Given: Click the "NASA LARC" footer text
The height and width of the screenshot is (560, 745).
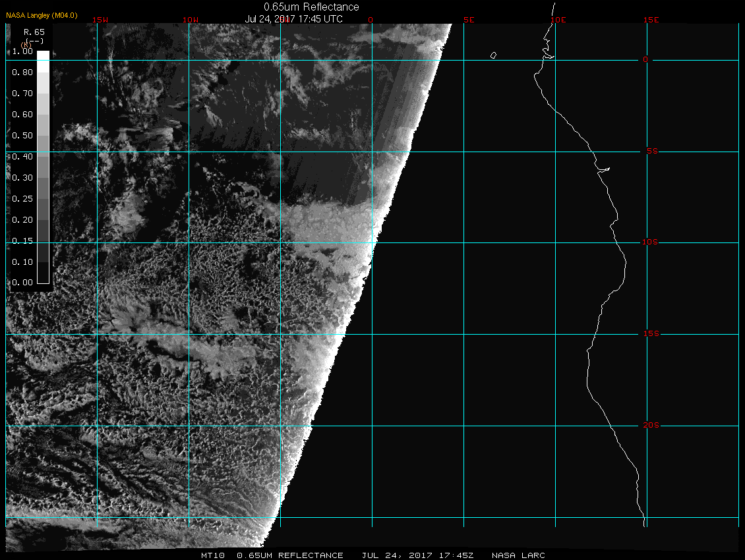Looking at the screenshot, I should 518,555.
